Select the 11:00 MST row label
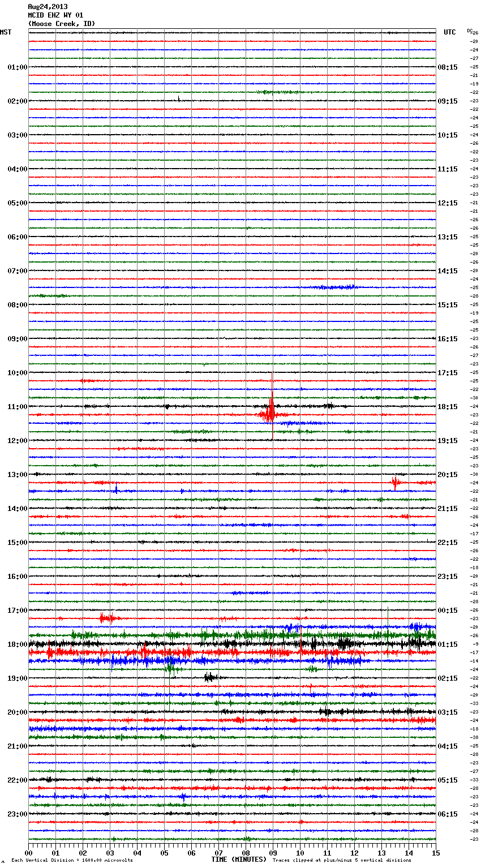The image size is (481, 868). click(x=18, y=407)
